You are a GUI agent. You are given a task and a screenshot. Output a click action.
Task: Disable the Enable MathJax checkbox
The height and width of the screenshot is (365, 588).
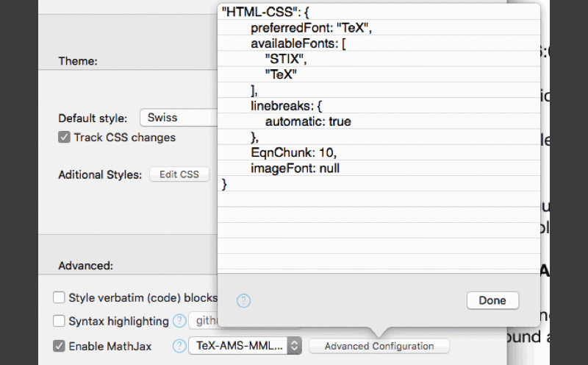(x=59, y=346)
